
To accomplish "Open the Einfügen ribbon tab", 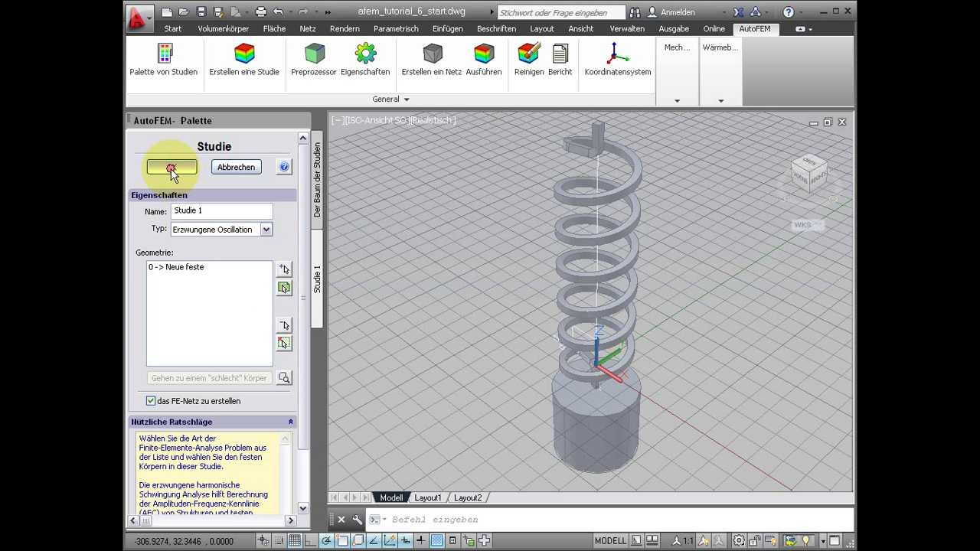I will [447, 29].
